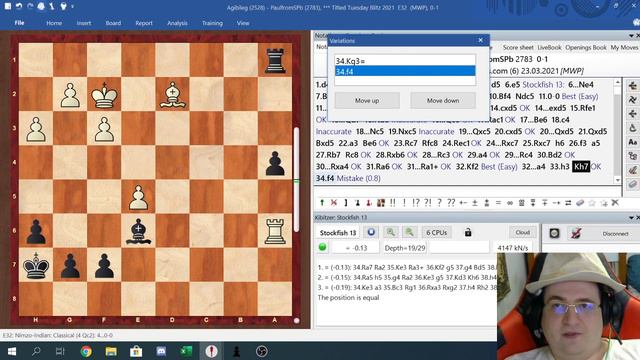
Task: Click the save icon in title bar
Action: coord(8,7)
